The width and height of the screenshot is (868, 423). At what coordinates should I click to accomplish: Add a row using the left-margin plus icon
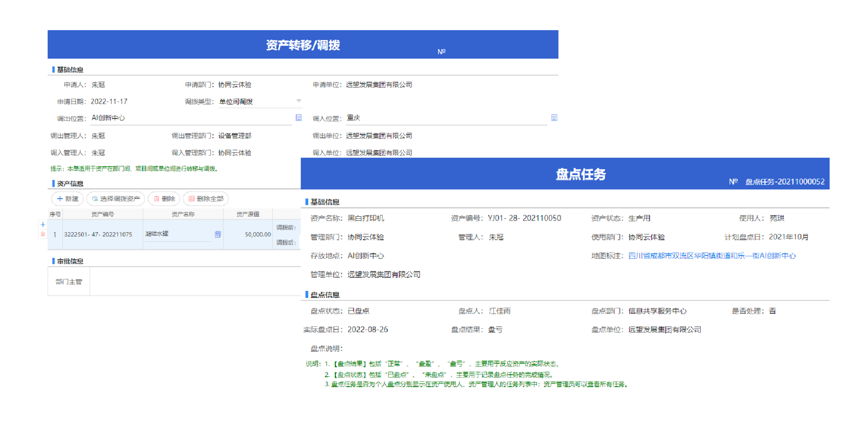pyautogui.click(x=43, y=225)
